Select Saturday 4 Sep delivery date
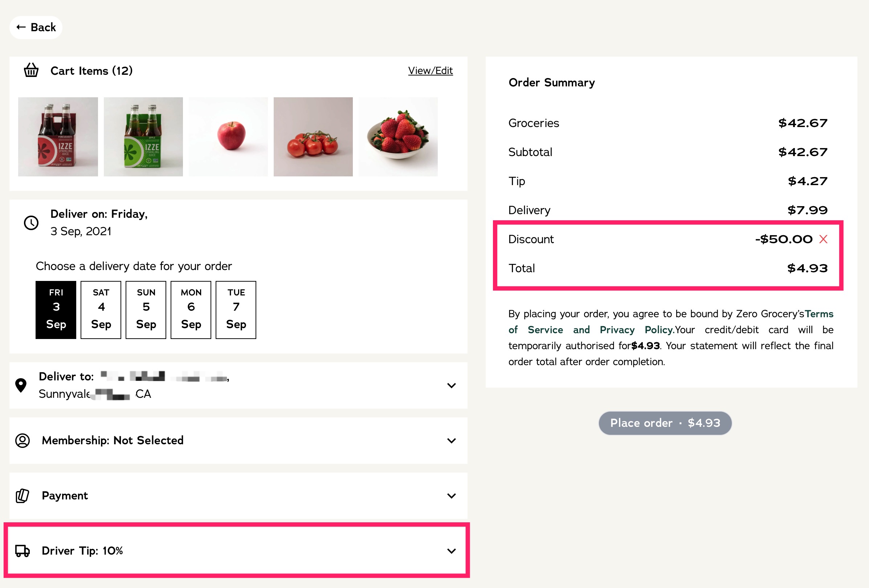The image size is (869, 588). 101,310
